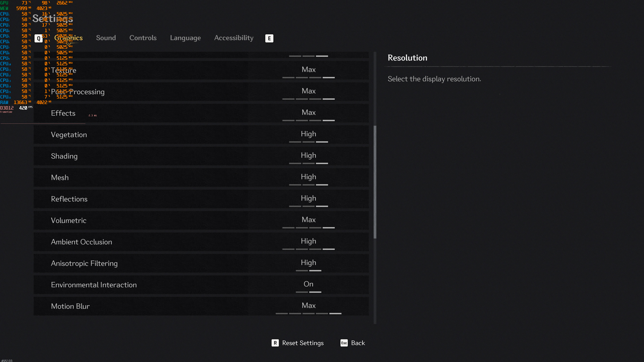This screenshot has height=362, width=644.
Task: Toggle the Environmental Interaction On setting
Action: pos(308,284)
